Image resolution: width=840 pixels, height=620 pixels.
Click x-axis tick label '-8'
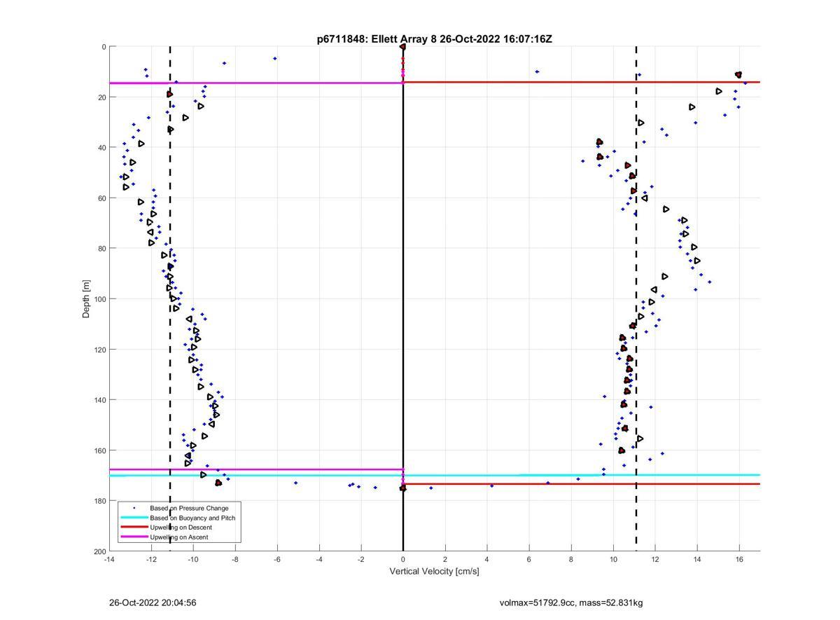pos(235,559)
